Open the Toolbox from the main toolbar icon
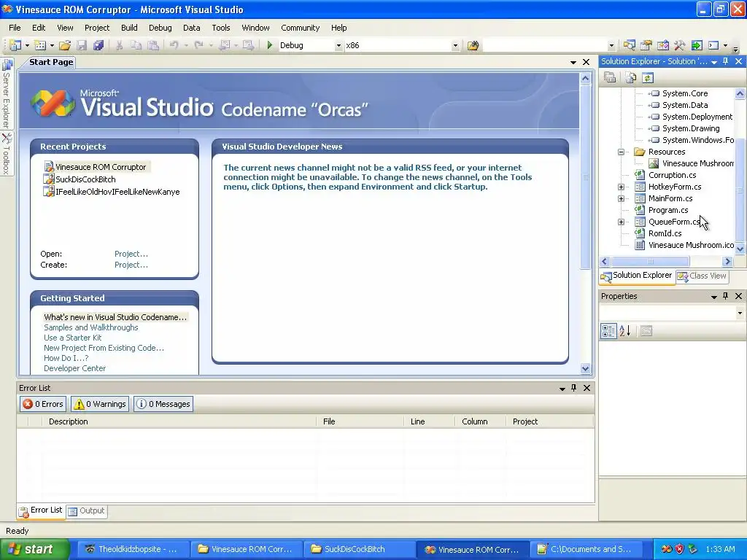This screenshot has width=747, height=560. point(680,45)
